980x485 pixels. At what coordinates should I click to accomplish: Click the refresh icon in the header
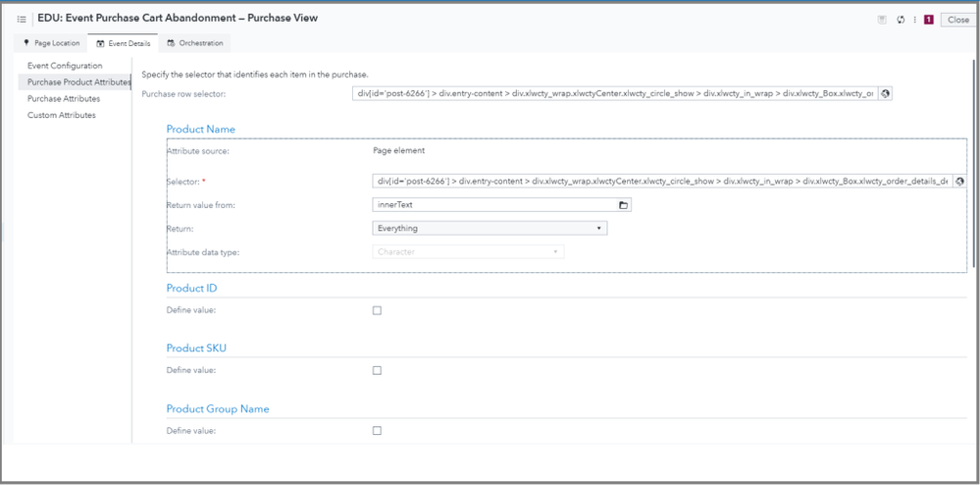[901, 20]
